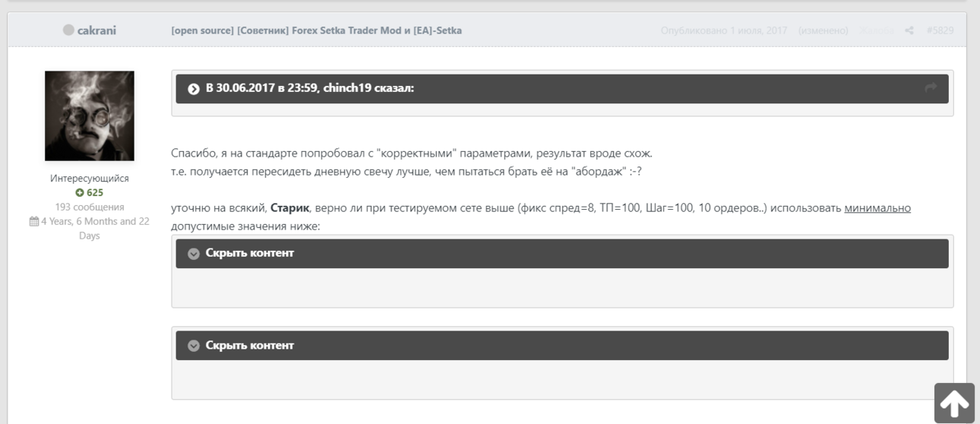
Task: Expand the chinch19 quote chevron
Action: [x=194, y=89]
